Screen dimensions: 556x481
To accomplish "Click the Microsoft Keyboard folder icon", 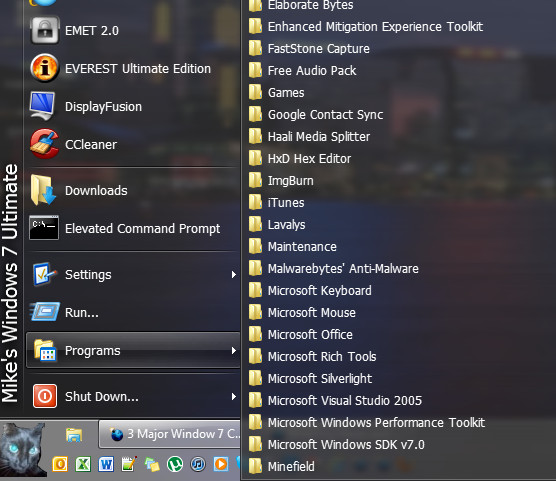I will pyautogui.click(x=255, y=291).
